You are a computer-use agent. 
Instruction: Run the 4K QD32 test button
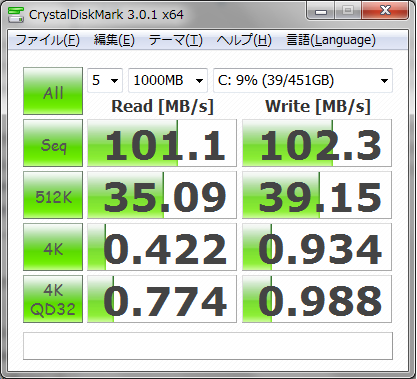point(53,299)
